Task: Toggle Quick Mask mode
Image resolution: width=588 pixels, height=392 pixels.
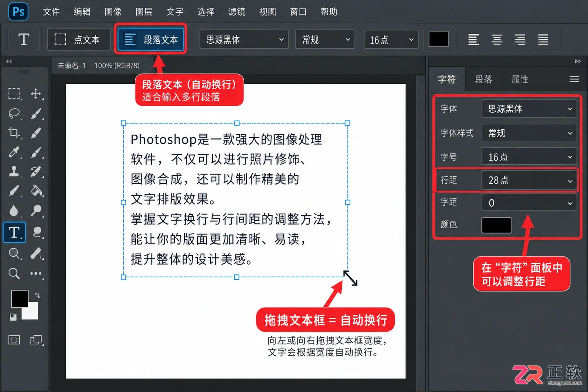Action: [x=14, y=340]
